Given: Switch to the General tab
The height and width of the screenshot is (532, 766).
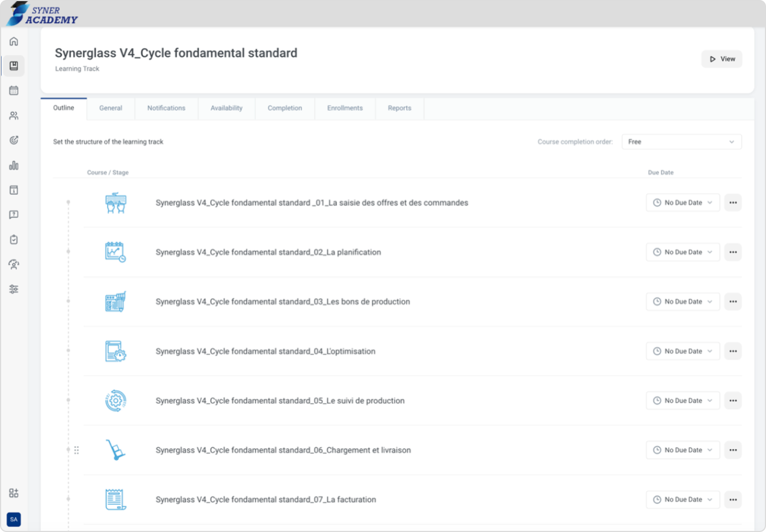Looking at the screenshot, I should (111, 108).
